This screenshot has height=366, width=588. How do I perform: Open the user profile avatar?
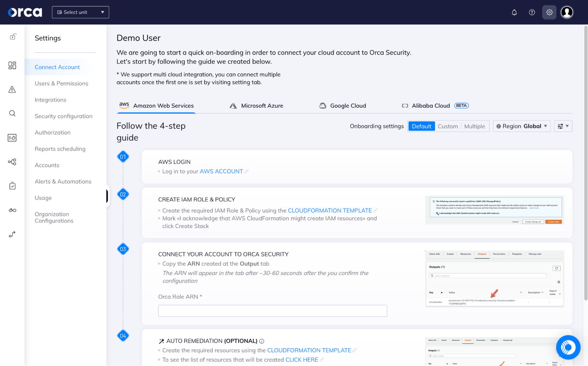pyautogui.click(x=567, y=12)
